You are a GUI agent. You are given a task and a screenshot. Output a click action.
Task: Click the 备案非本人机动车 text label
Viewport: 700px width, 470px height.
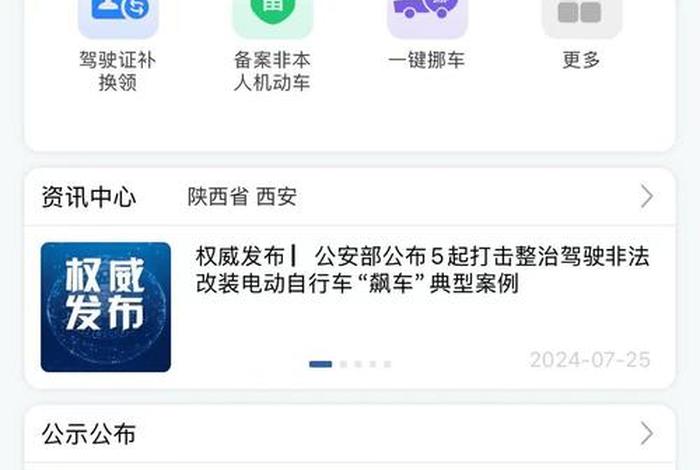pyautogui.click(x=272, y=71)
